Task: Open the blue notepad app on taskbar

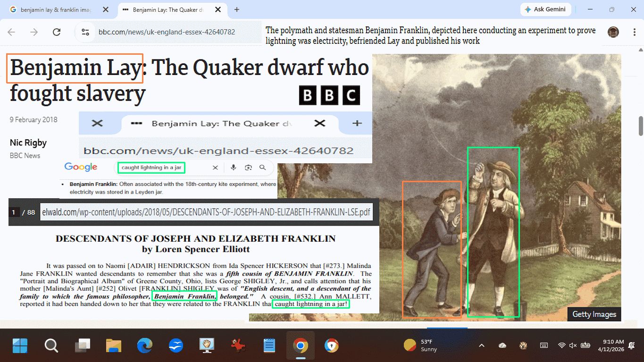Action: [269, 346]
